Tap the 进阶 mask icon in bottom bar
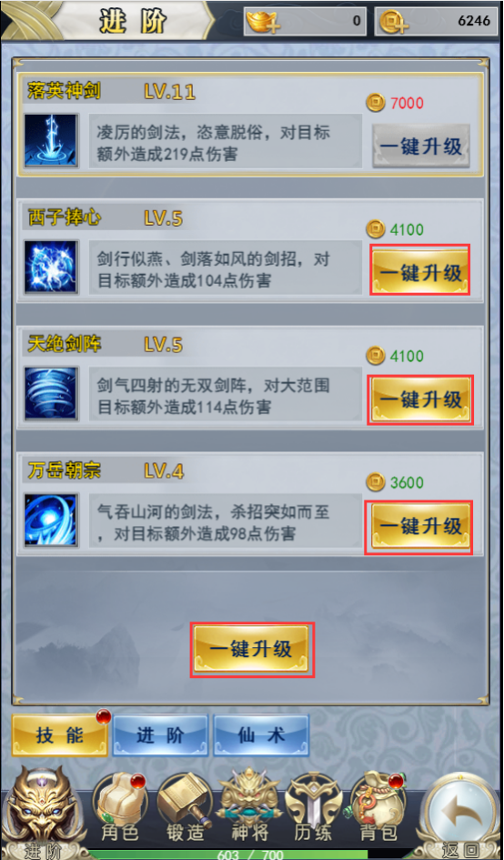Screen dimensions: 504x860 pos(42,814)
